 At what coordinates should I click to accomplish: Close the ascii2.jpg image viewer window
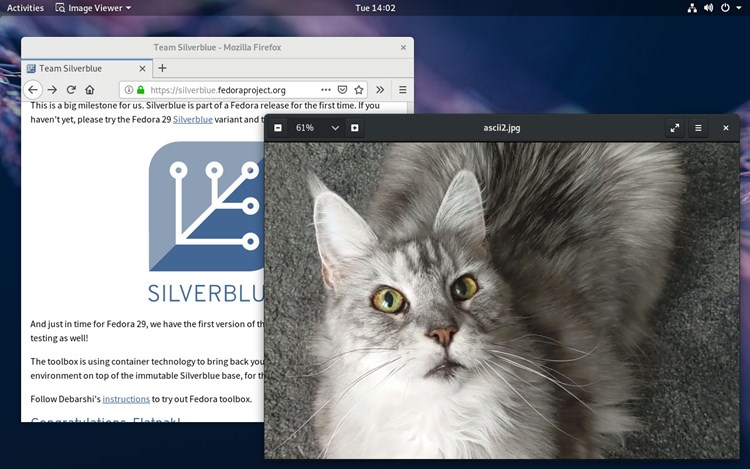[x=726, y=128]
